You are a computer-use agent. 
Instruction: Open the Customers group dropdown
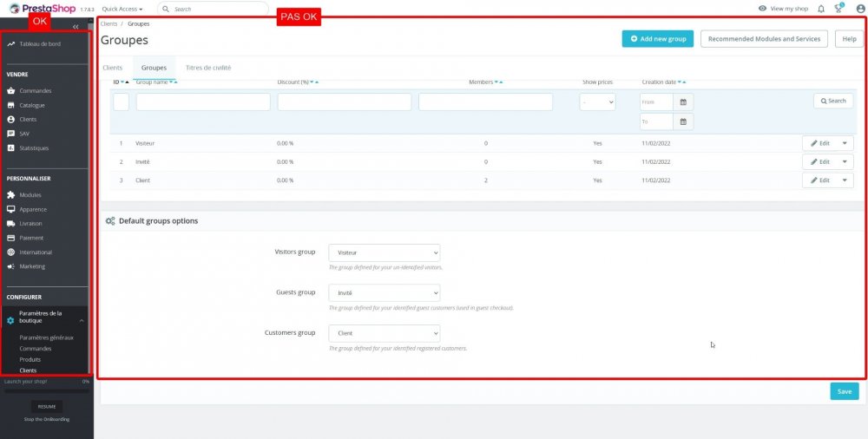(x=385, y=333)
